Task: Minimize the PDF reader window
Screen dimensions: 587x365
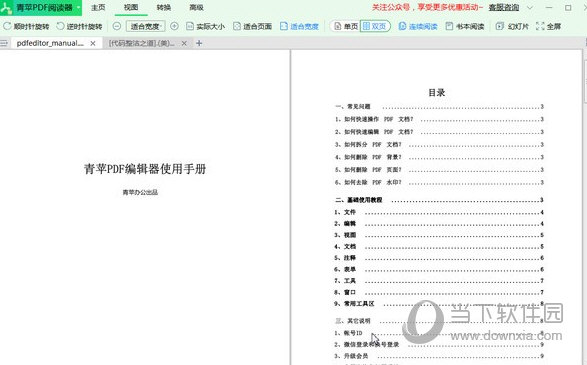Action: 549,7
